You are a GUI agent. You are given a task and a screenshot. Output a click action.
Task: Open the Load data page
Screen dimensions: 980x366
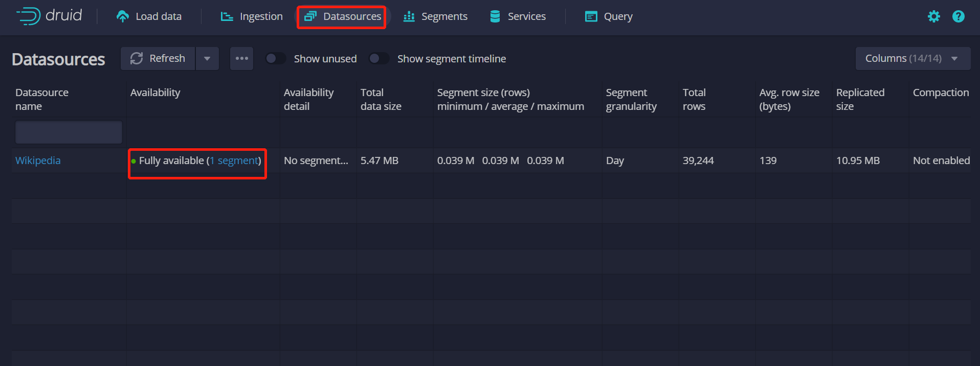(x=149, y=16)
